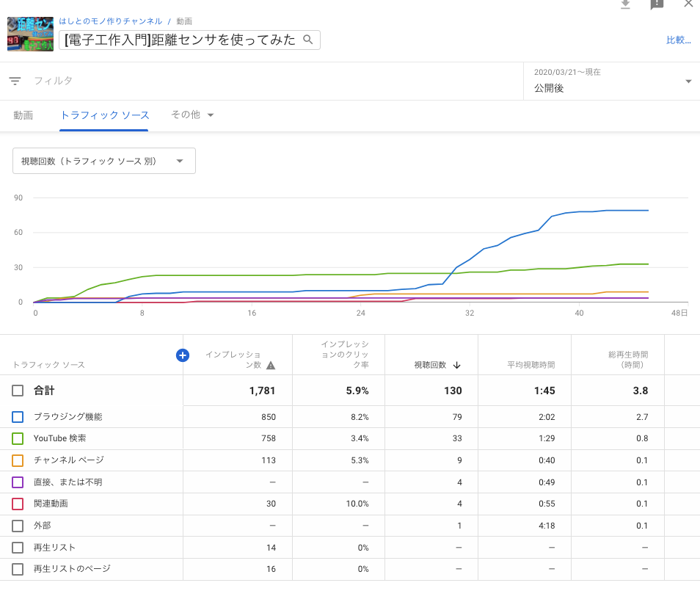The width and height of the screenshot is (700, 591).
Task: Click the impressions warning triangle icon
Action: 271,365
